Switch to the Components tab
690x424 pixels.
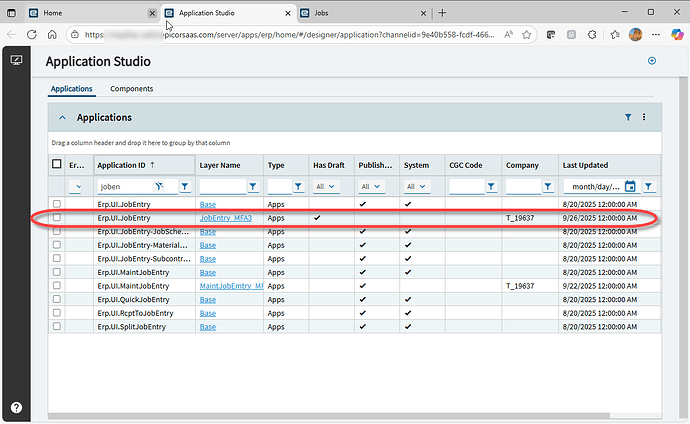click(131, 89)
